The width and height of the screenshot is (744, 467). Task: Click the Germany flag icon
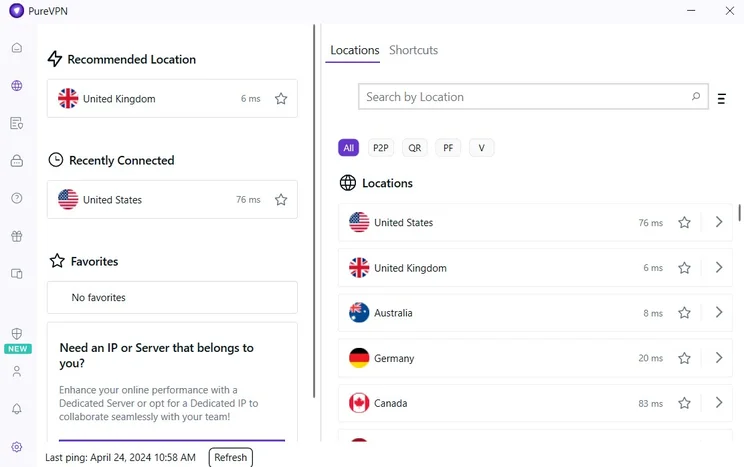point(359,358)
